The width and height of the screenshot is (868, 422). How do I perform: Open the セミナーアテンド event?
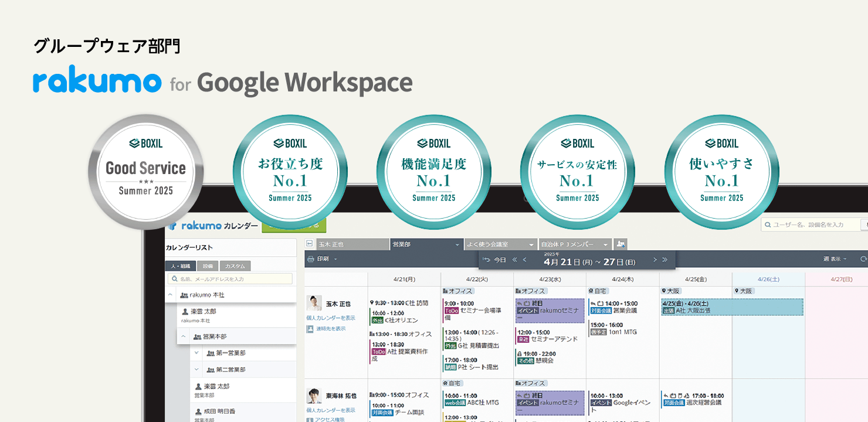[548, 335]
